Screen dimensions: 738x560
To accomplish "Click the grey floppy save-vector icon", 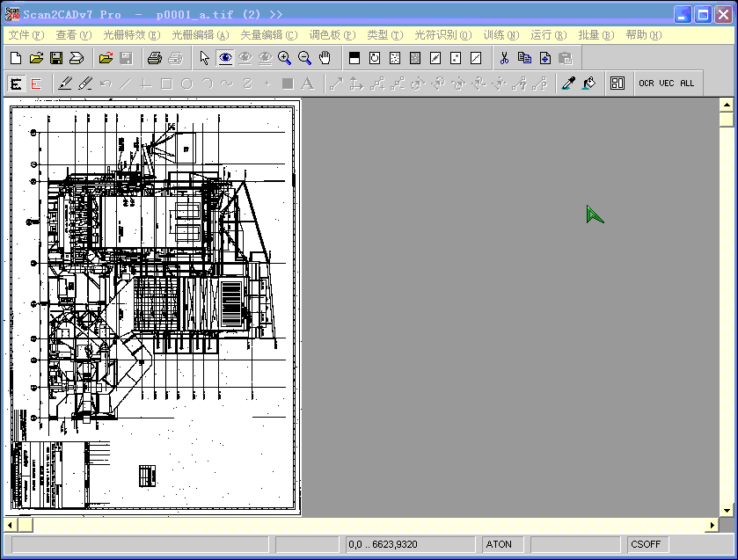I will [x=126, y=58].
